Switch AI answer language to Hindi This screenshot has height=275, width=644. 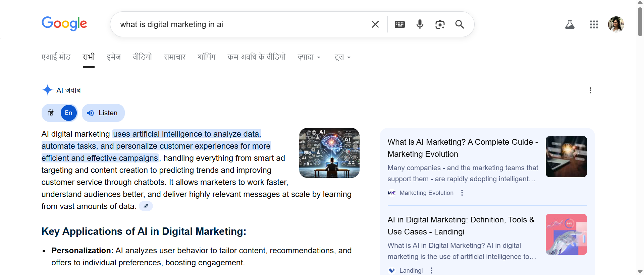pos(51,113)
